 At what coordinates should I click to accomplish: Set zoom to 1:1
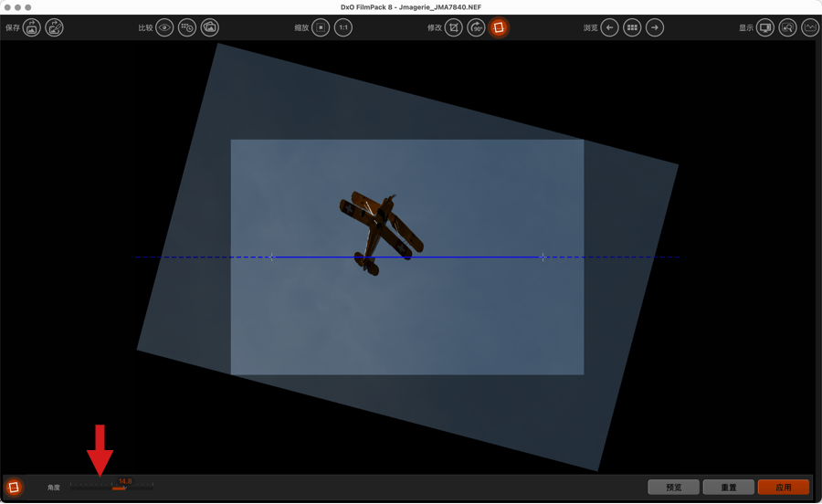343,28
